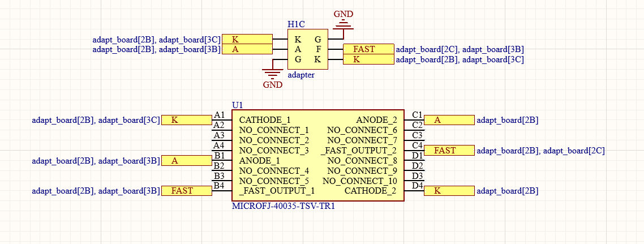The width and height of the screenshot is (644, 244).
Task: Select the H1C designator label
Action: (296, 24)
